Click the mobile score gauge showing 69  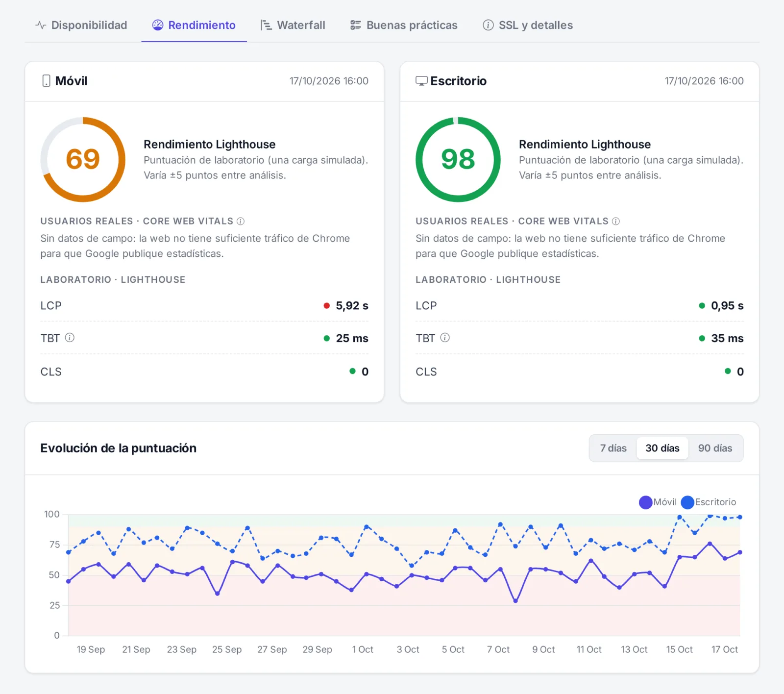coord(83,159)
